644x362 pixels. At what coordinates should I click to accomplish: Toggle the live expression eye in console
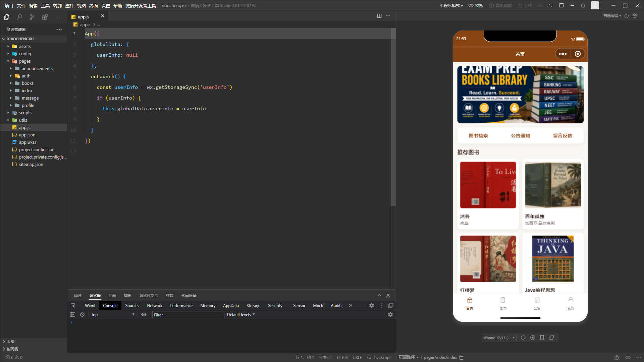click(144, 315)
